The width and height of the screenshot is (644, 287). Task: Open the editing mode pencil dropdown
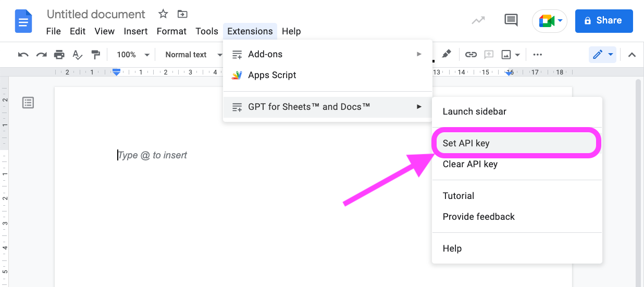[602, 55]
